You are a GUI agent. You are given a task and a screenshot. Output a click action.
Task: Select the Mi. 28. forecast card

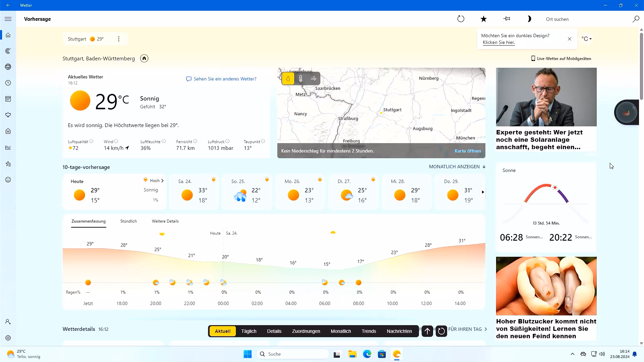[x=407, y=191]
